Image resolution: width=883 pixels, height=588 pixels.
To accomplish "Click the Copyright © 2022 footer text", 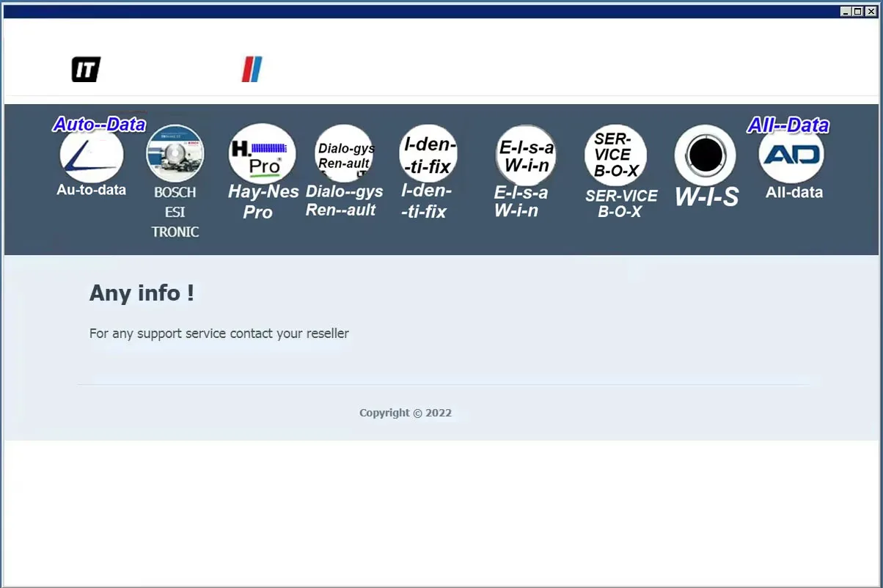I will click(x=406, y=413).
